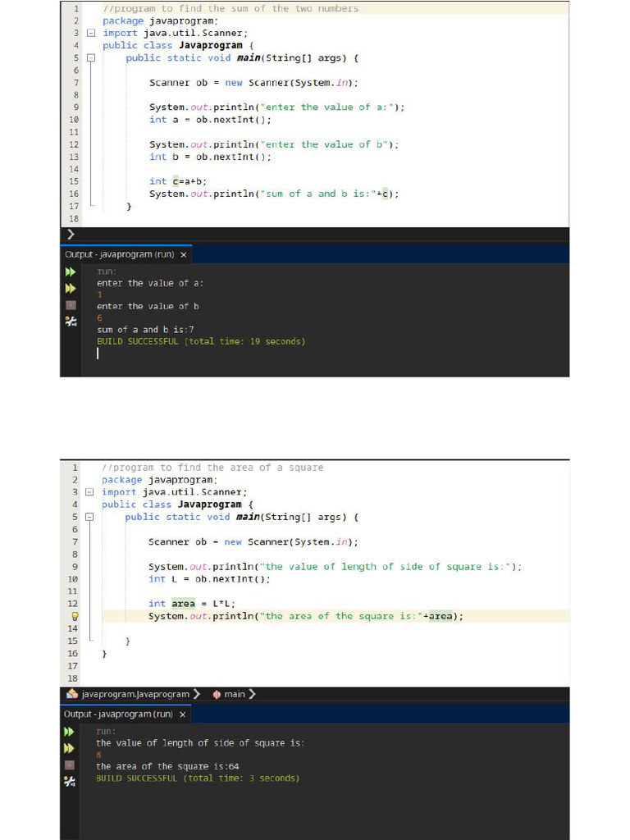Open wrench options in square area output panel
Viewport: 630px width, 840px height.
point(69,782)
